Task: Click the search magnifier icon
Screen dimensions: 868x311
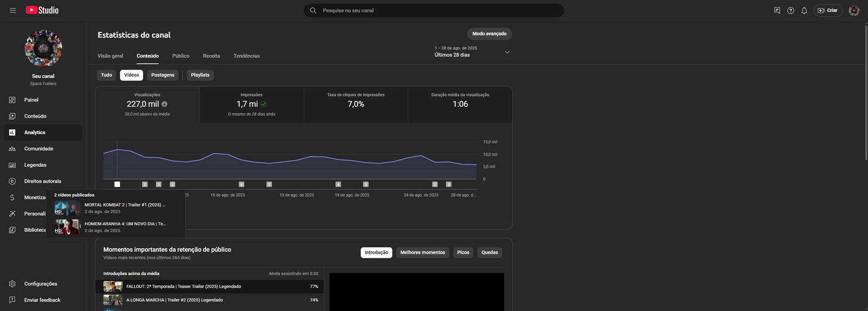Action: pyautogui.click(x=313, y=10)
